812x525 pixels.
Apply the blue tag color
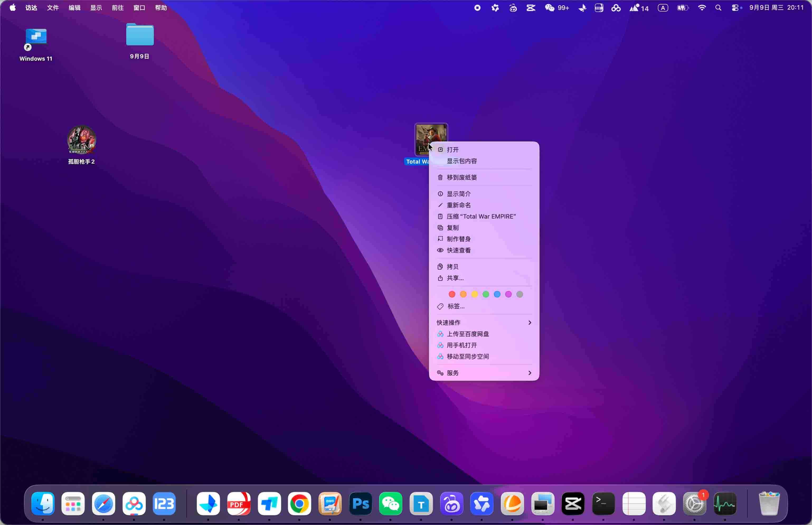(497, 294)
